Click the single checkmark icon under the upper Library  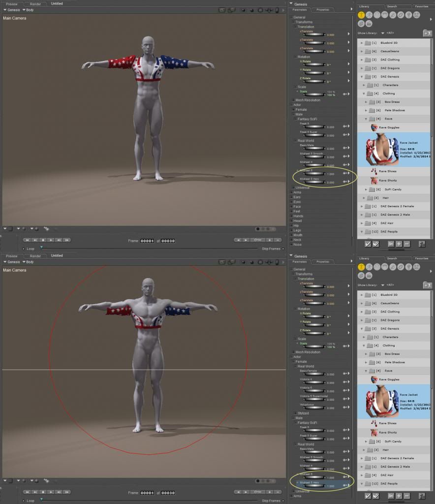pos(368,244)
